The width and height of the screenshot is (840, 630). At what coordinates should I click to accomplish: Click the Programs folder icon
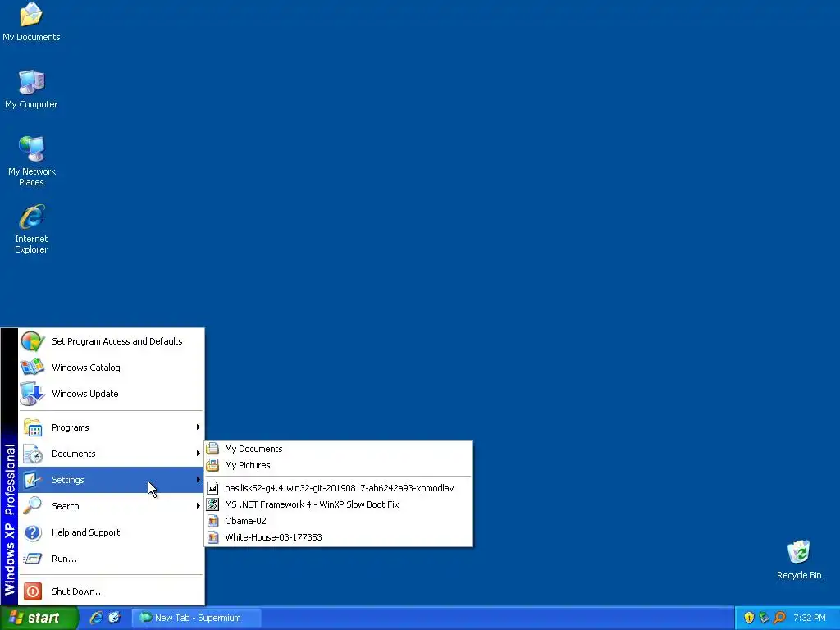pos(33,427)
